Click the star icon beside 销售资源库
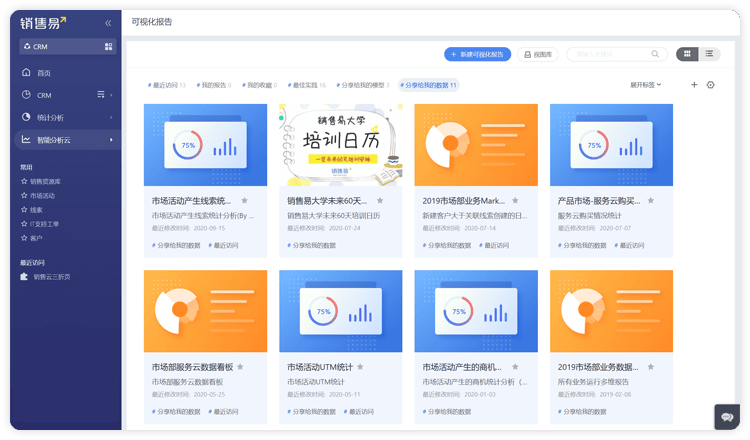 pos(24,181)
